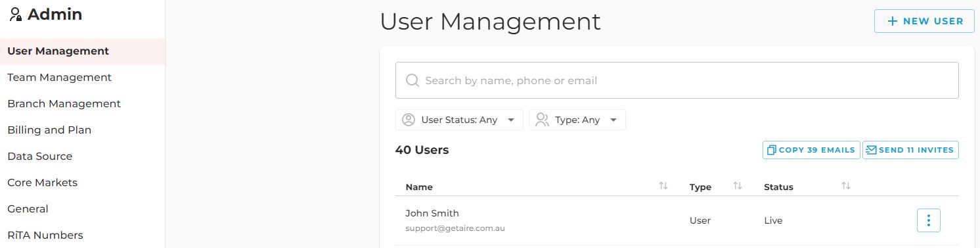Click the Live status cell

pos(773,220)
